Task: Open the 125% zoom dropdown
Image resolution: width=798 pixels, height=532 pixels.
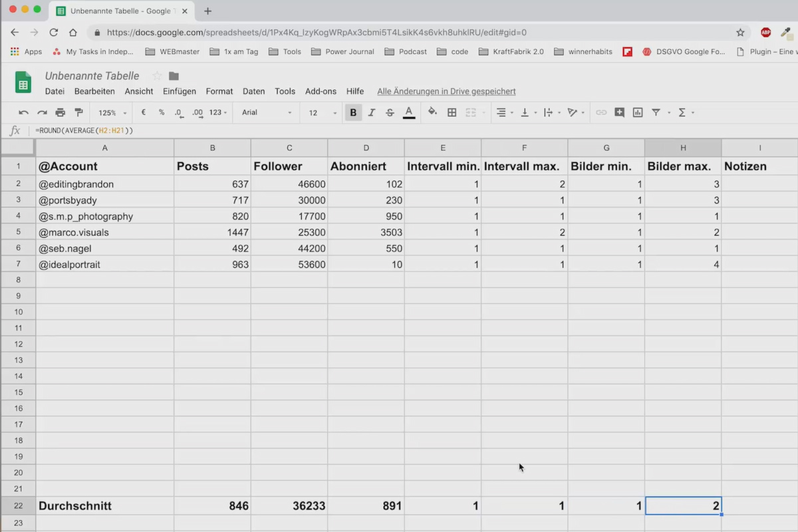Action: click(112, 113)
